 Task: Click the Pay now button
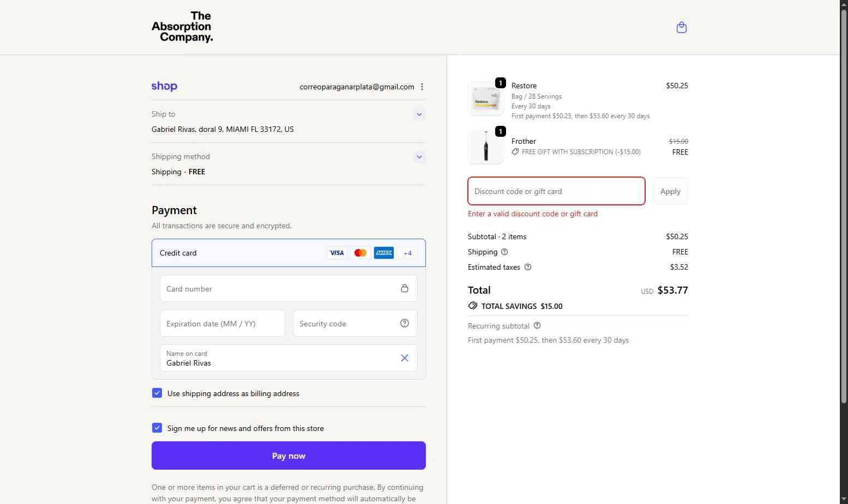[288, 456]
